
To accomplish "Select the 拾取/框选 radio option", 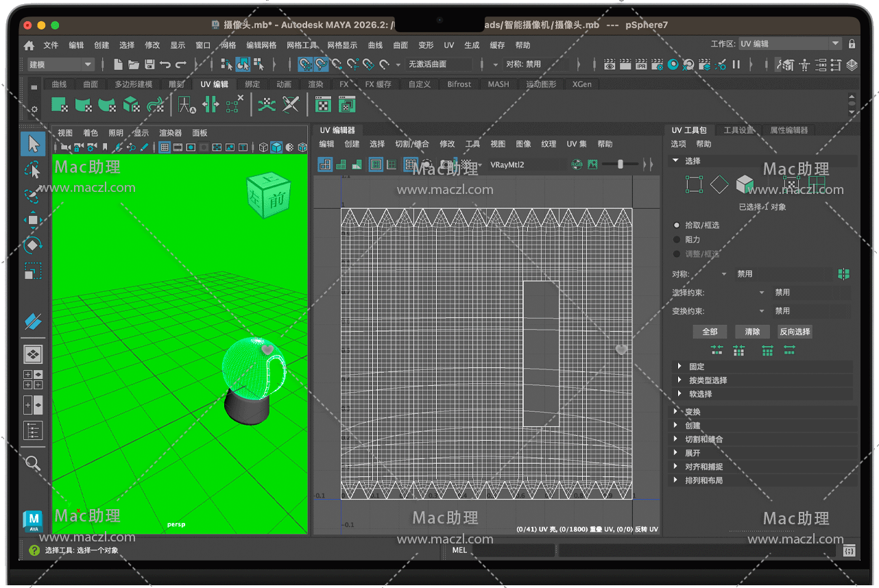I will coord(677,225).
